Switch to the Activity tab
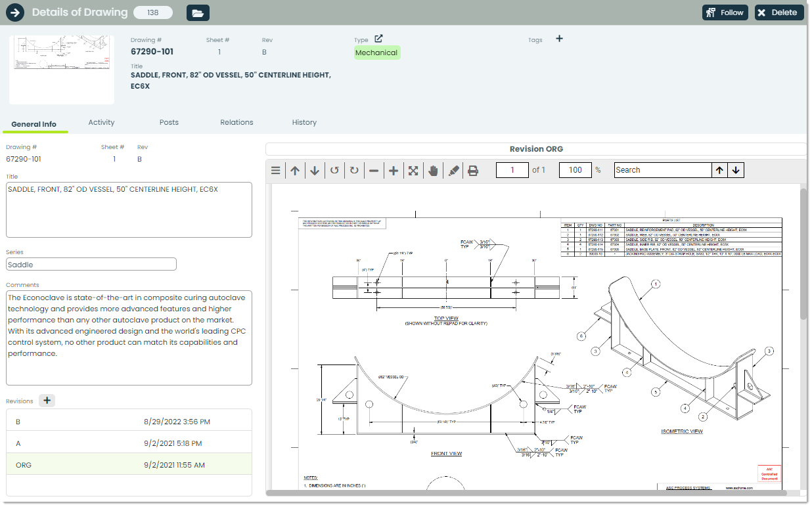 pos(101,122)
